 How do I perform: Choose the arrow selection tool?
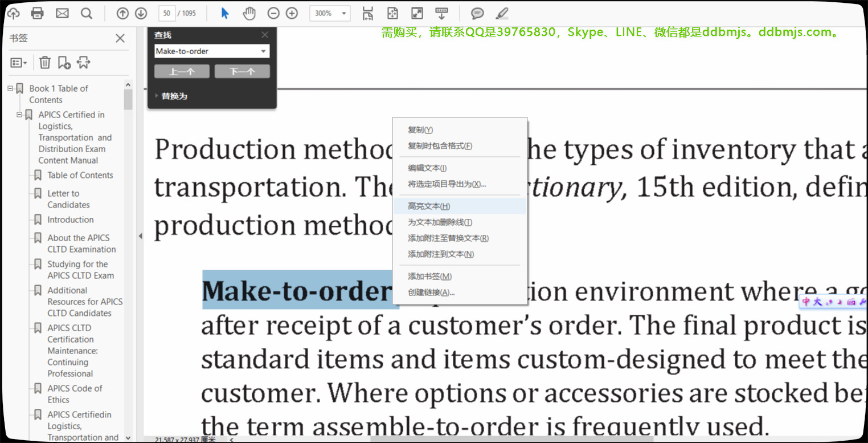225,13
